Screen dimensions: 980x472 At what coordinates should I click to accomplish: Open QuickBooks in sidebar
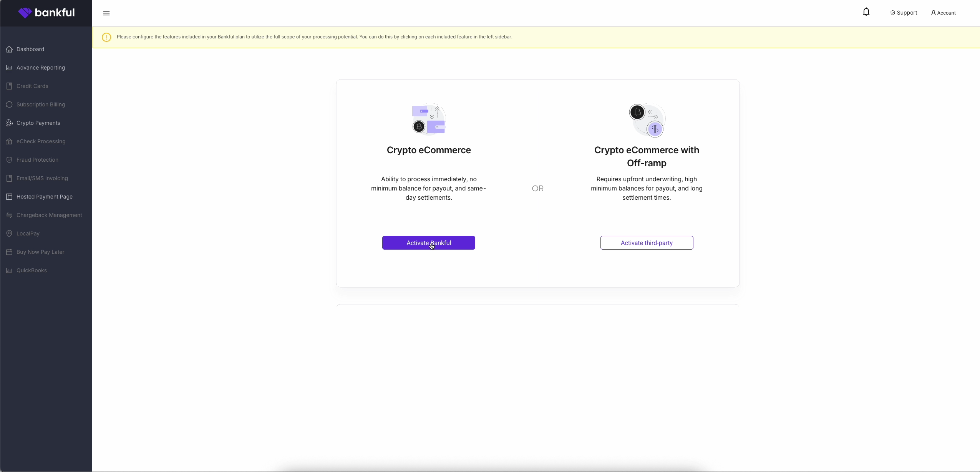tap(32, 270)
